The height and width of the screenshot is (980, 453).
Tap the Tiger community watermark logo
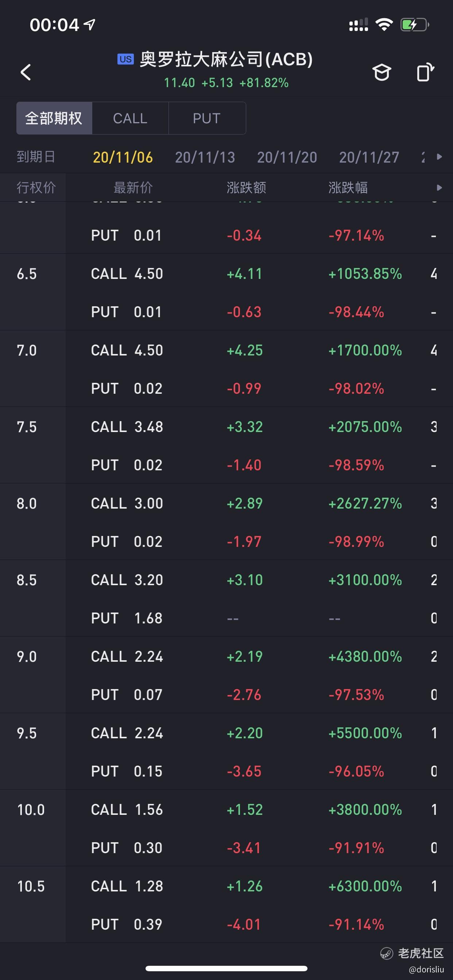(387, 953)
